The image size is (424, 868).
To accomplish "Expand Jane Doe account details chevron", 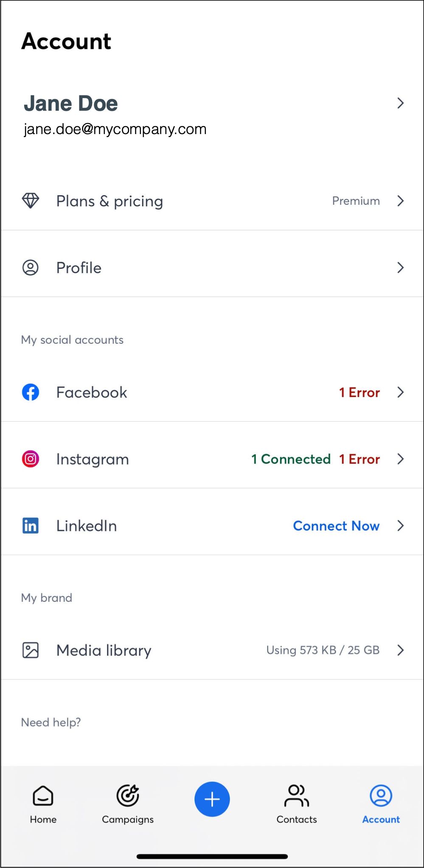I will point(400,103).
